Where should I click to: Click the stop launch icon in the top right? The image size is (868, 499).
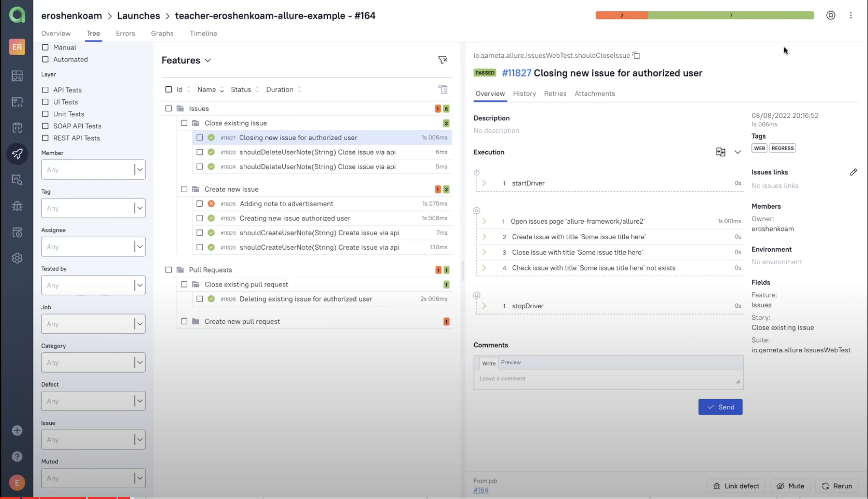pyautogui.click(x=830, y=16)
